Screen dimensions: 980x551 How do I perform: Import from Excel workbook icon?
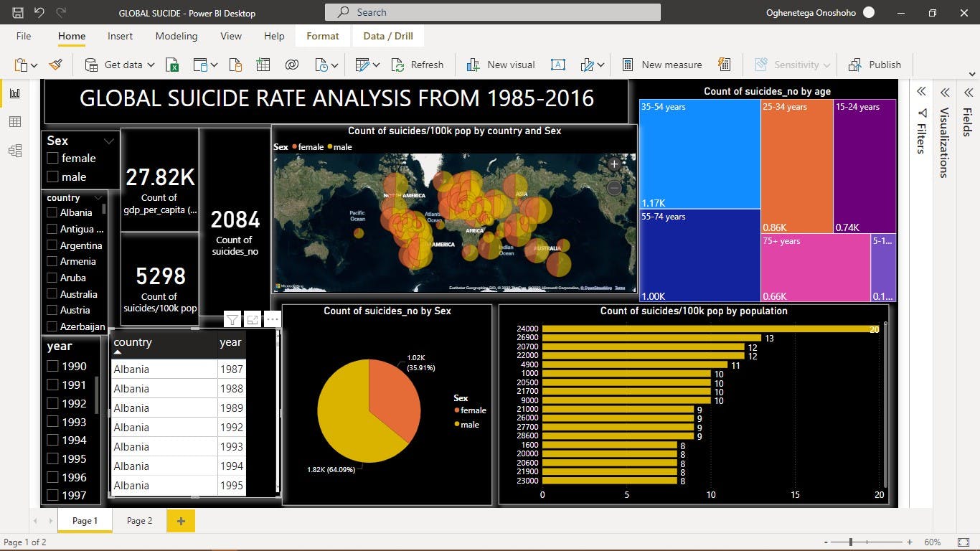[173, 65]
